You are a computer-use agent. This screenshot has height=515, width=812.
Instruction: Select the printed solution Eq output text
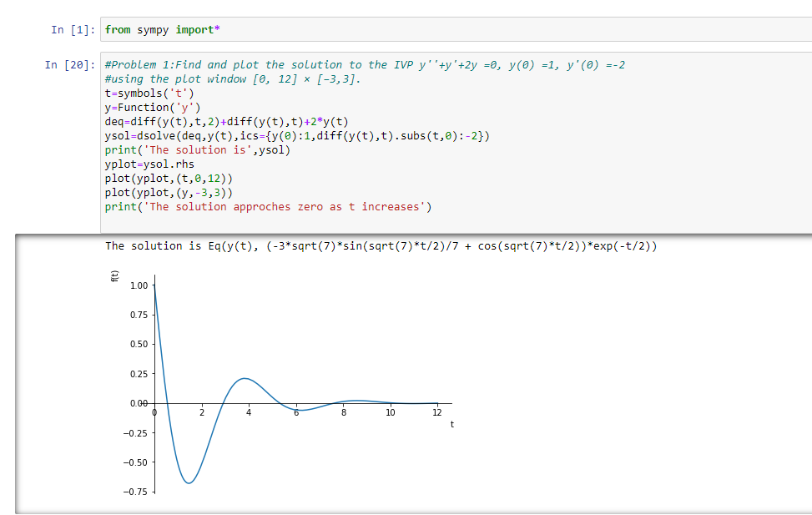click(380, 245)
